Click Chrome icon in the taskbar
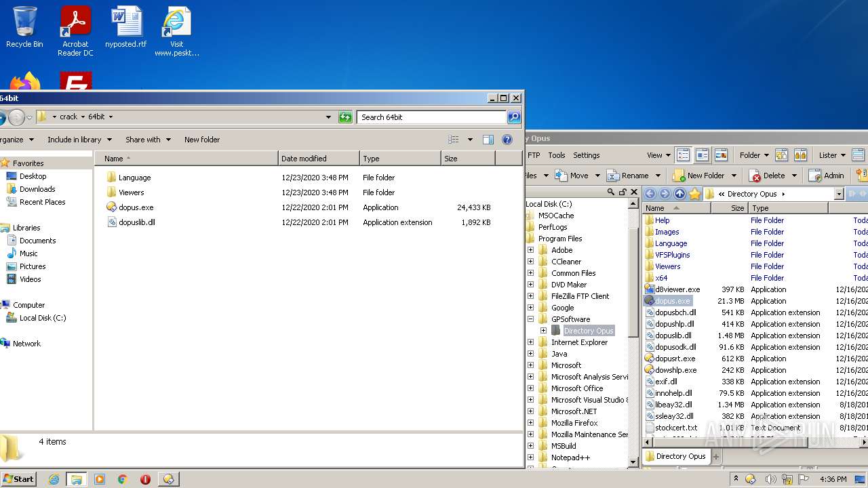This screenshot has height=488, width=868. pyautogui.click(x=123, y=479)
